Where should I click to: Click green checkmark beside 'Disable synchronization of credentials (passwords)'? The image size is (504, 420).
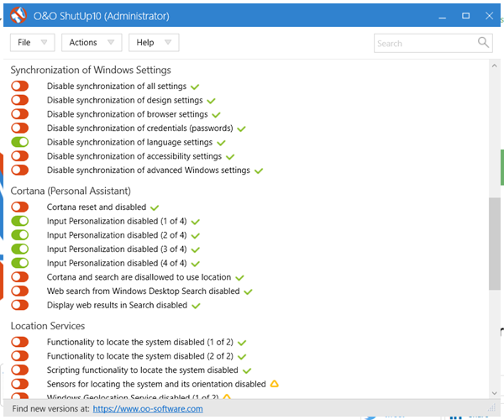tap(241, 129)
